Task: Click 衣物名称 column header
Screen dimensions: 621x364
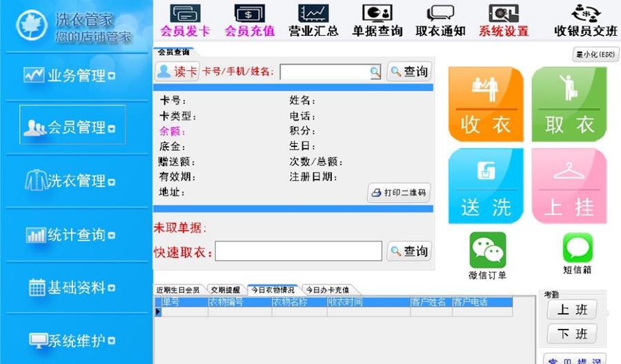Action: pos(299,302)
